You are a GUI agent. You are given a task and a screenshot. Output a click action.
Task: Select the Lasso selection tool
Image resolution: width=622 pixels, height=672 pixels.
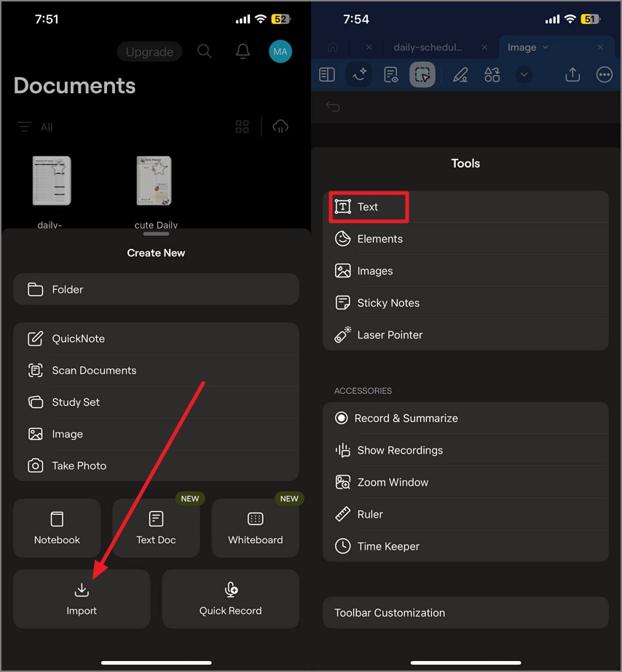pyautogui.click(x=422, y=74)
